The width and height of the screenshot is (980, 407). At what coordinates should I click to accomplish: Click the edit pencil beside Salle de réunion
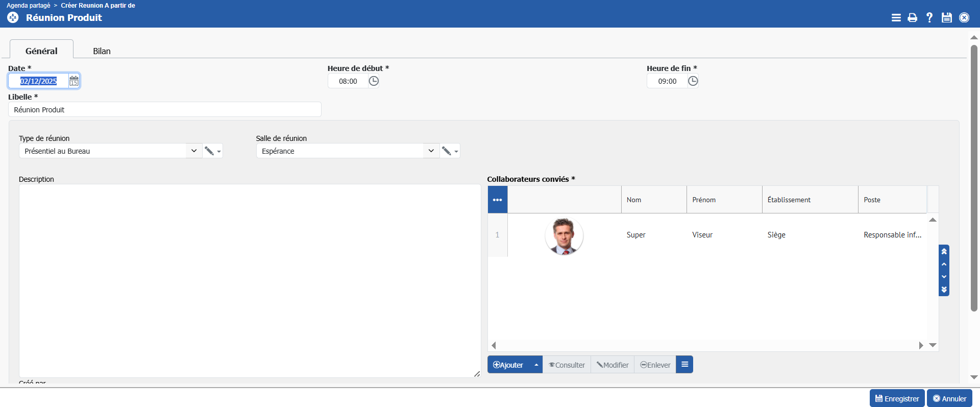coord(446,151)
